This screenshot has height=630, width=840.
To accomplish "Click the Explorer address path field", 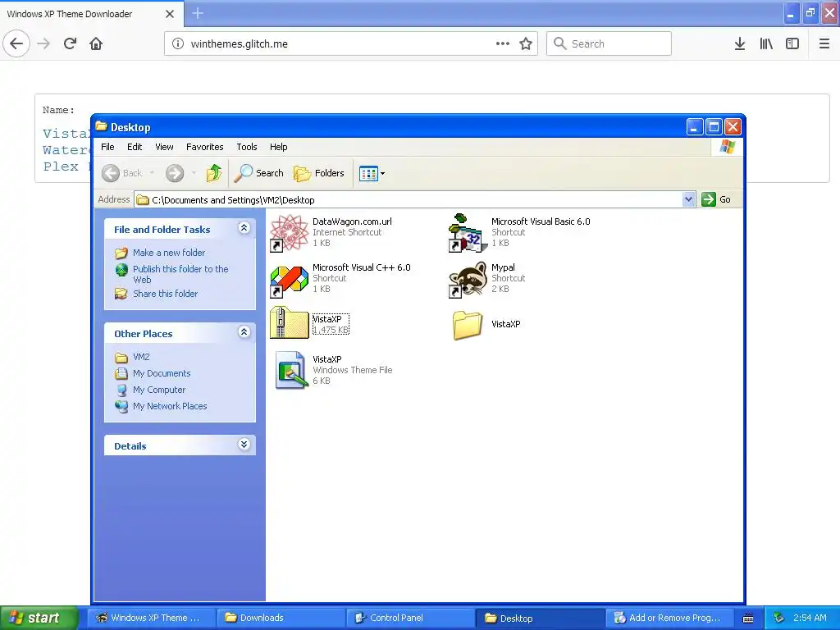I will 409,200.
